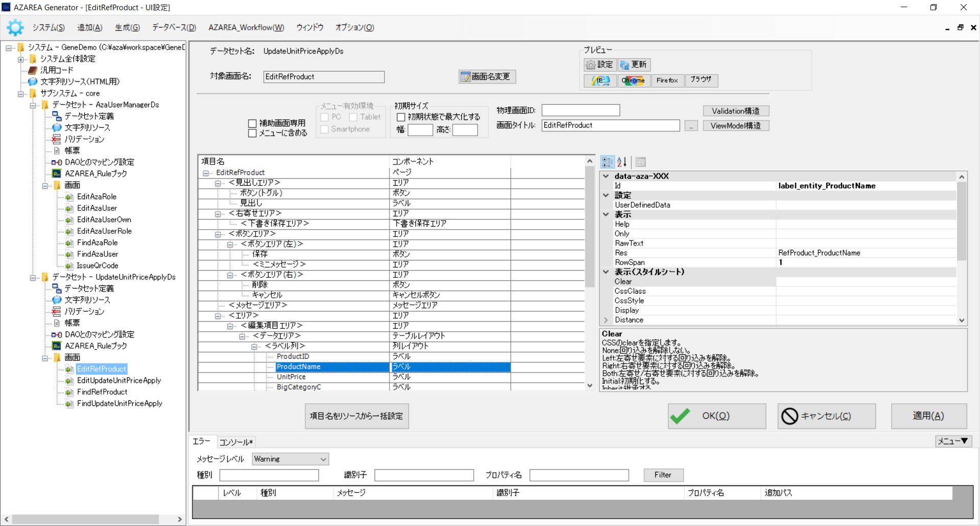Sort properties alphabetically
The height and width of the screenshot is (526, 980).
(x=622, y=162)
